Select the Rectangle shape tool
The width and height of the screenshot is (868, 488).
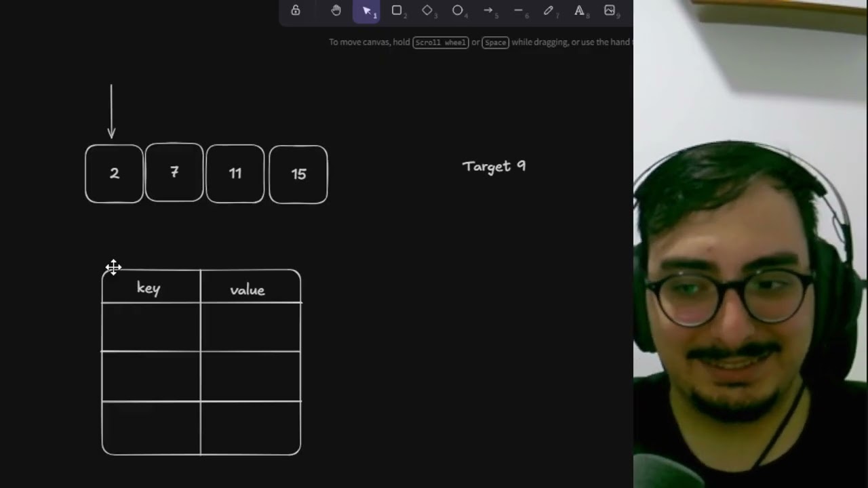397,10
